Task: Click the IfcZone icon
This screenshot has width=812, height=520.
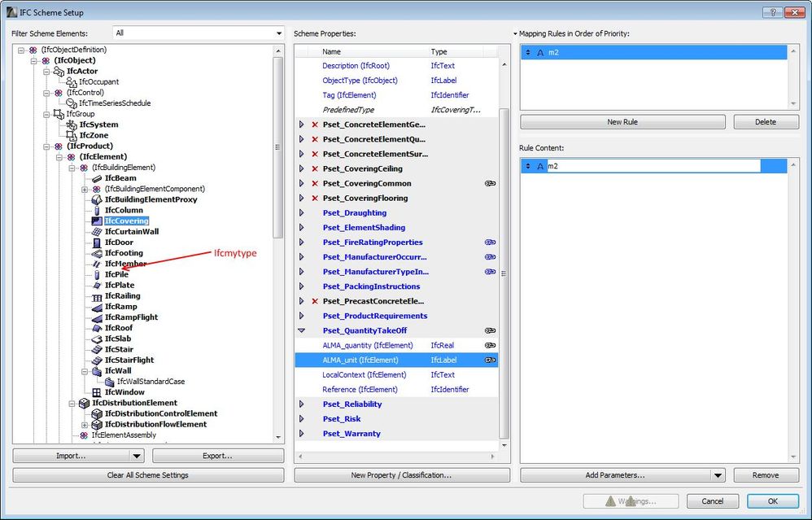Action: pos(72,135)
